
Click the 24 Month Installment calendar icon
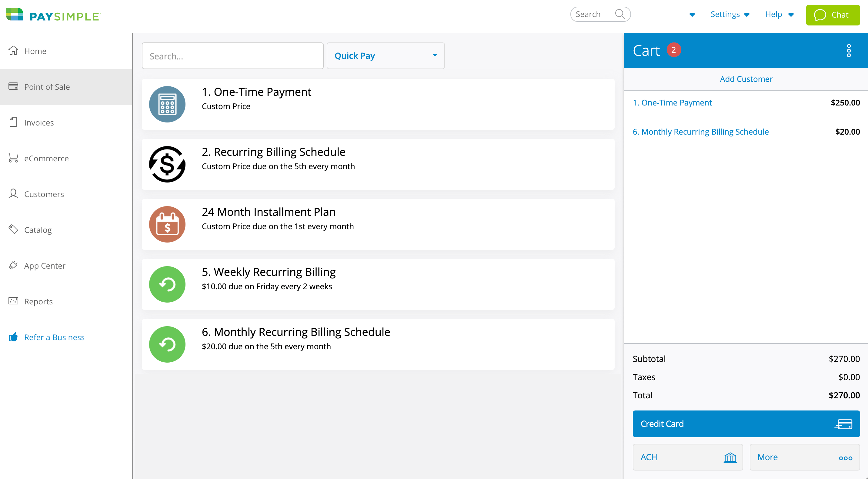click(x=167, y=224)
